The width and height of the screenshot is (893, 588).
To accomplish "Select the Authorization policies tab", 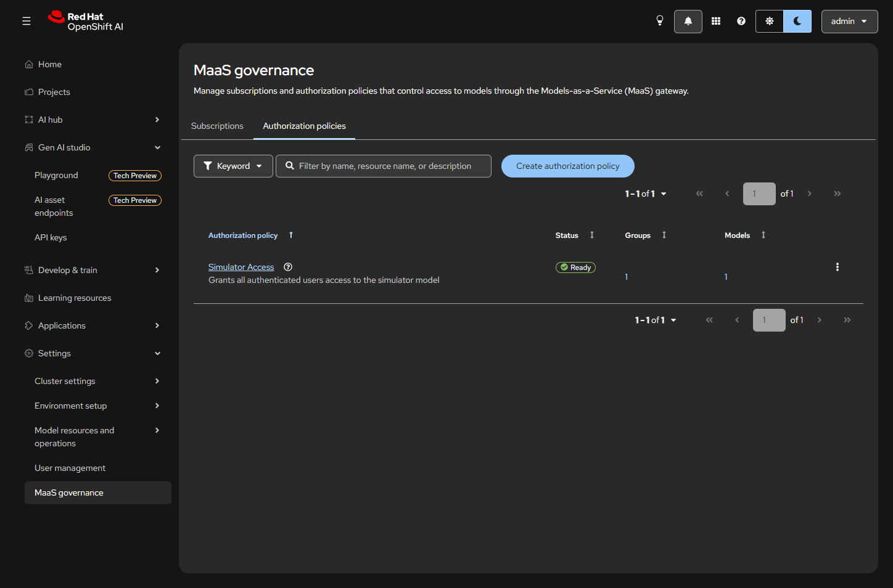I will (304, 126).
